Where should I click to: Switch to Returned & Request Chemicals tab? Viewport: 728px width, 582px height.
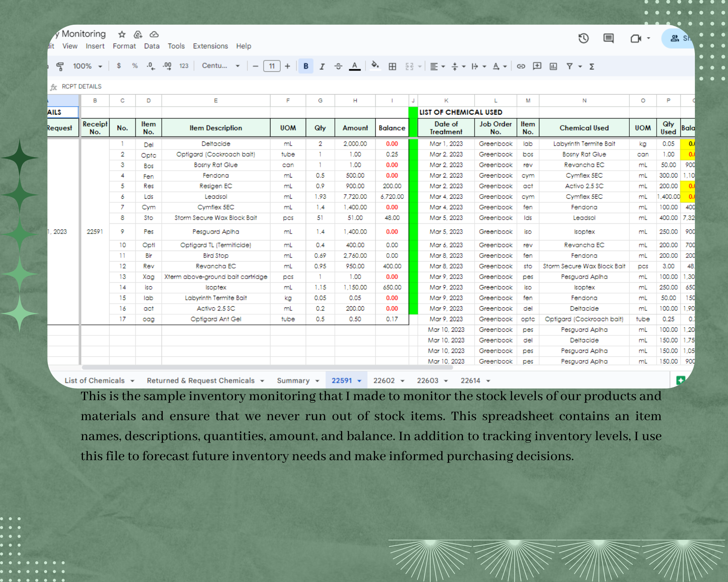[201, 380]
